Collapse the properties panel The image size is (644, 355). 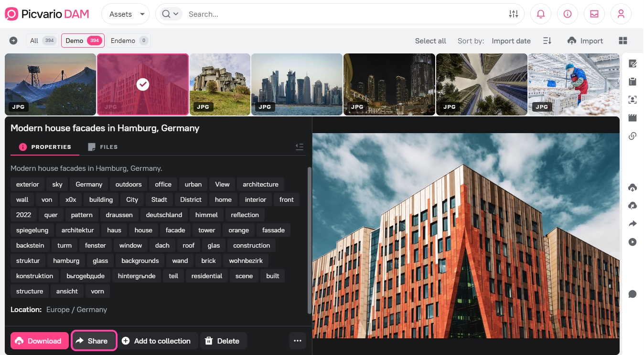point(300,147)
